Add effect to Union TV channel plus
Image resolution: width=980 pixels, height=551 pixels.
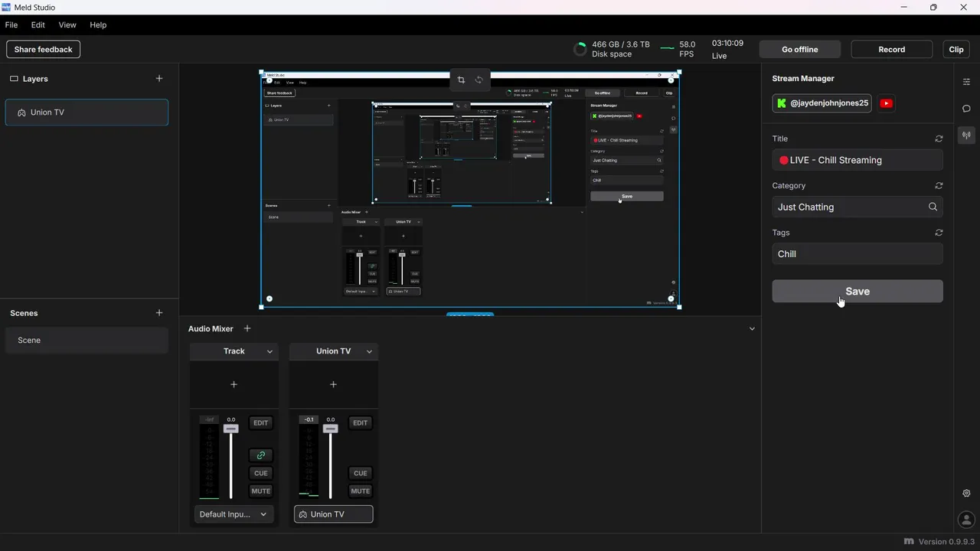(333, 384)
